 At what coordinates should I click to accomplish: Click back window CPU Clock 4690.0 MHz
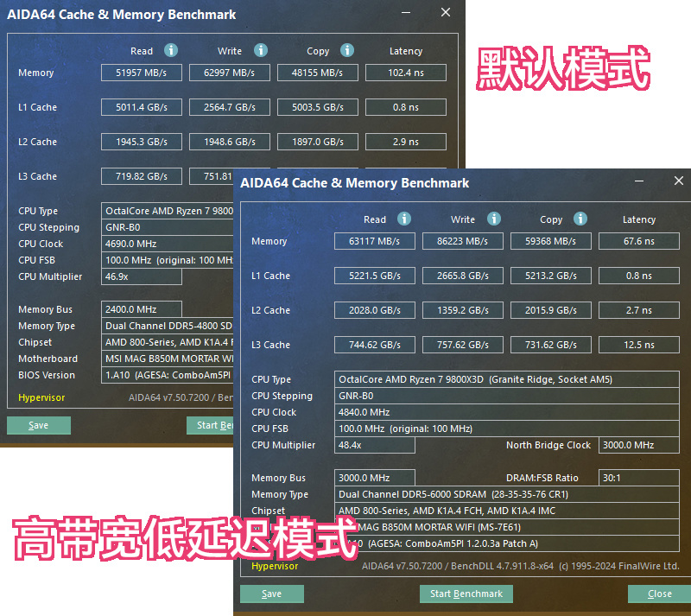[x=168, y=244]
